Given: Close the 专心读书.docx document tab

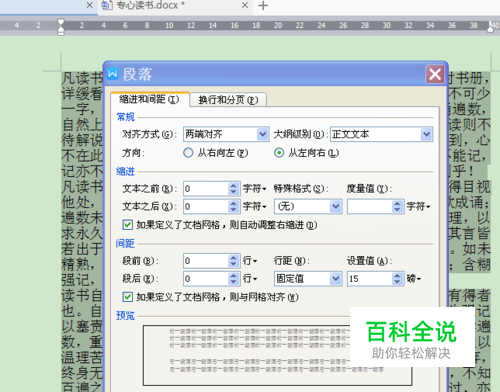Looking at the screenshot, I should [245, 5].
